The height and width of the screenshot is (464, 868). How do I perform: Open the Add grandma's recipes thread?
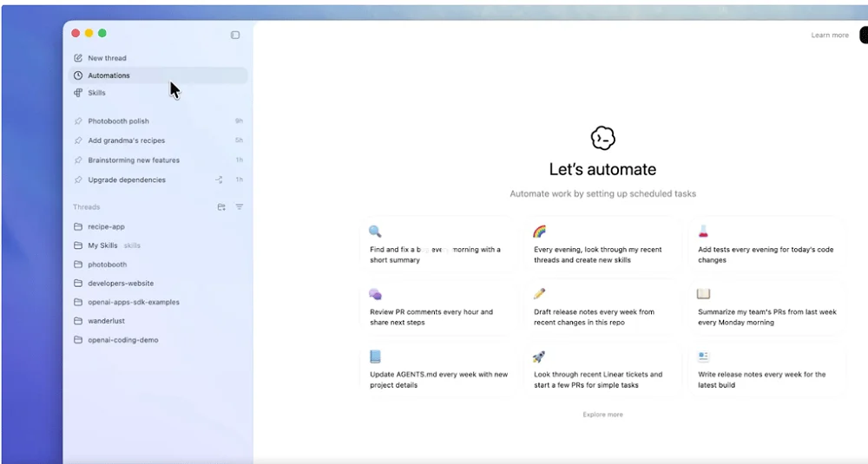tap(158, 141)
